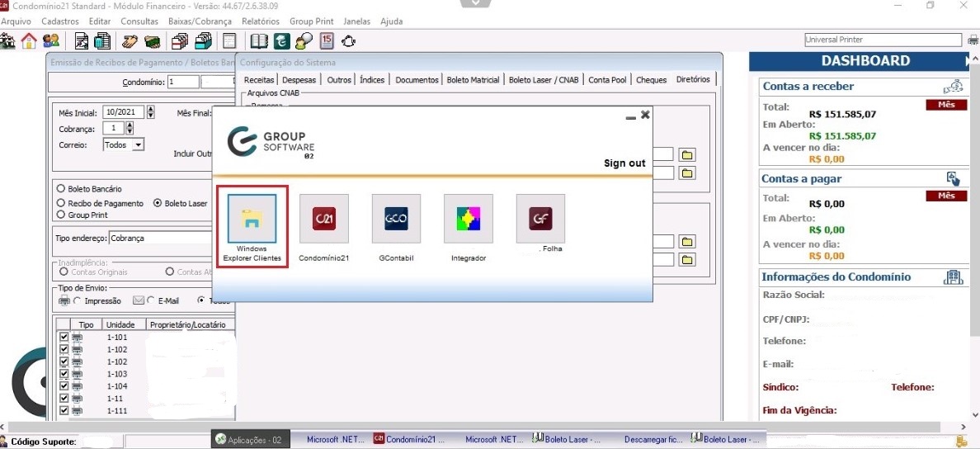Uncheck the checkbox for unit 1-104
980x449 pixels.
coord(64,385)
